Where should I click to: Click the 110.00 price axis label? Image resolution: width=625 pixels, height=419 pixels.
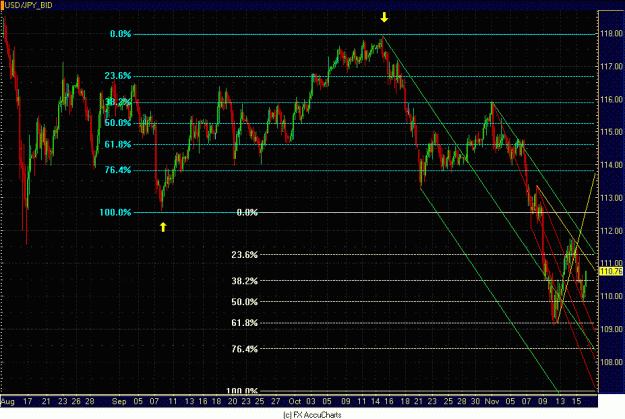click(x=611, y=296)
